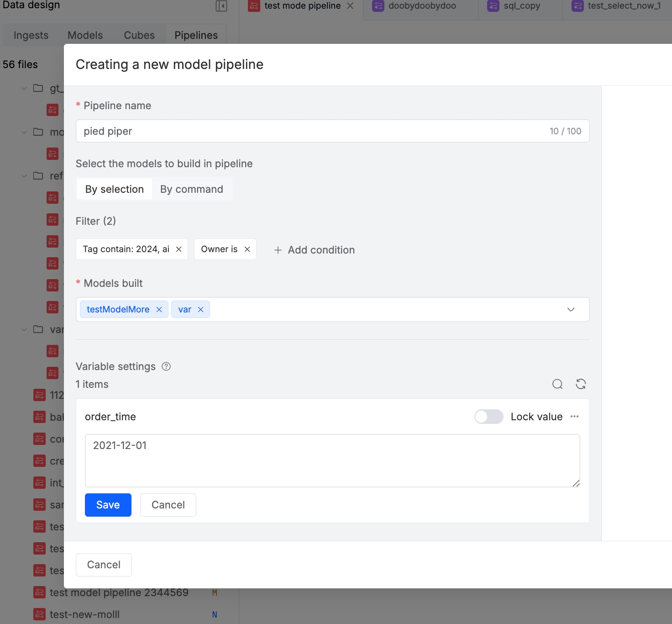Remove the var model tag
The width and height of the screenshot is (672, 624).
pyautogui.click(x=200, y=310)
